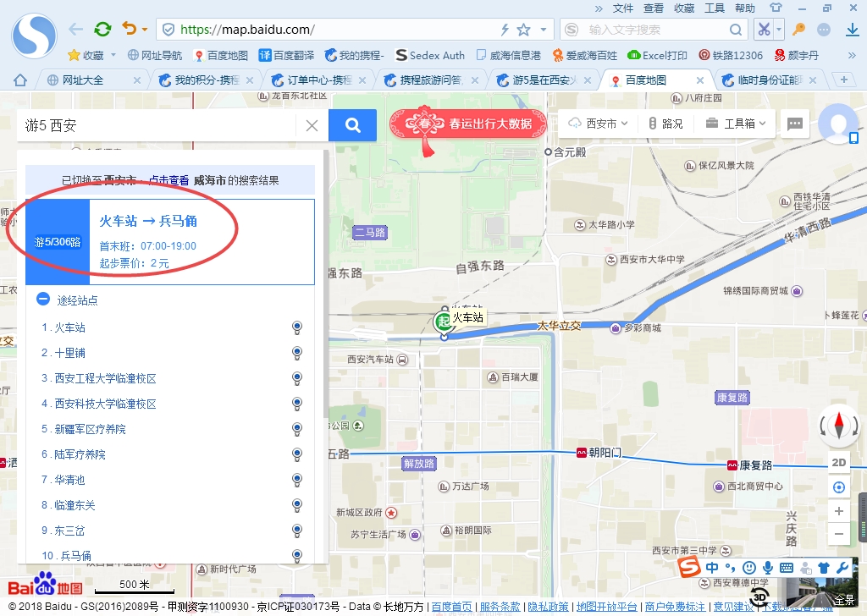Viewport: 867px width, 616px height.
Task: Bookmark page with the star icon
Action: coord(523,30)
